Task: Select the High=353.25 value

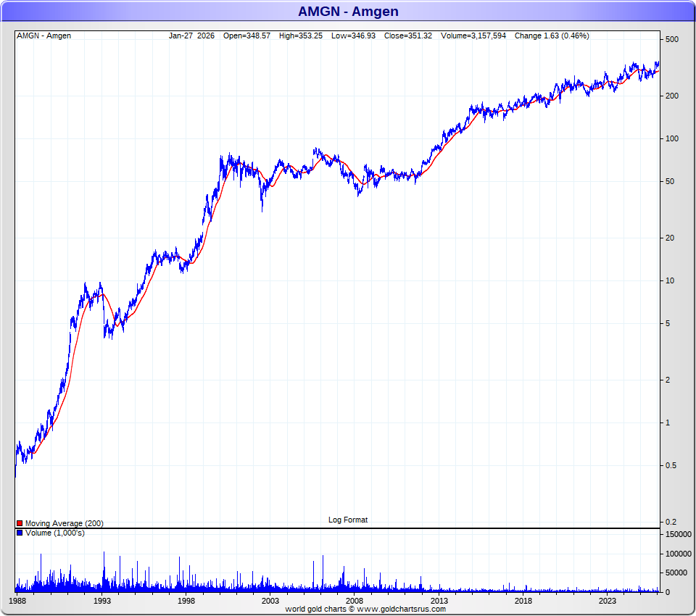Action: point(301,36)
